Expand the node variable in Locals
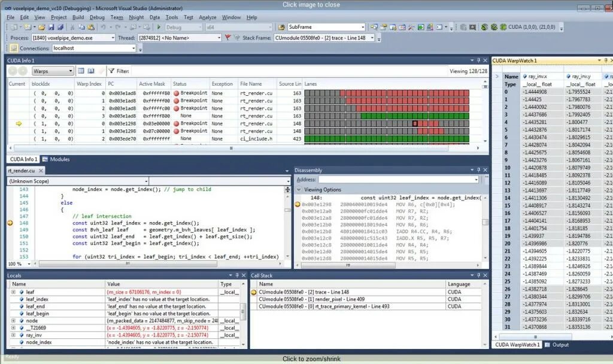This screenshot has height=364, width=613. click(13, 321)
